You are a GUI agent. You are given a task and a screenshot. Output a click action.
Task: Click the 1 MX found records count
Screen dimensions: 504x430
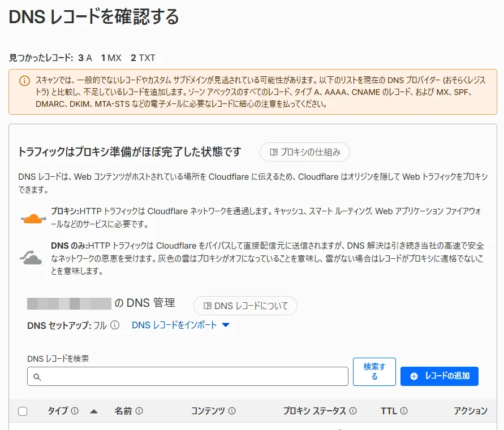point(111,58)
